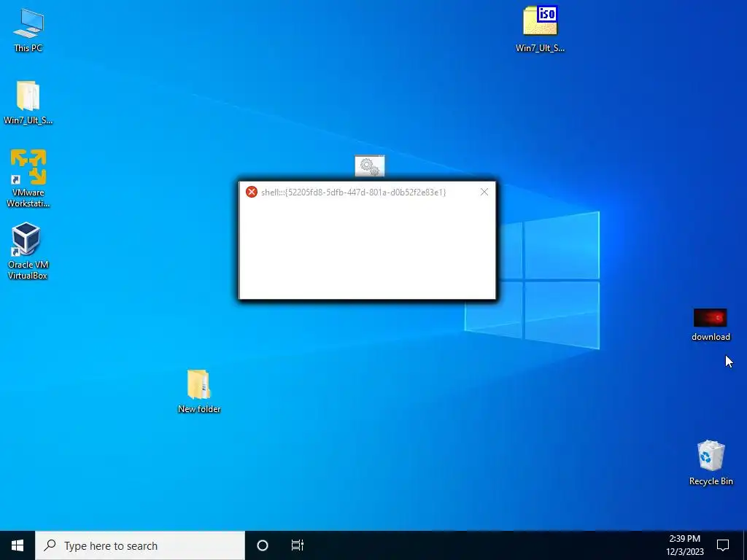
Task: Select the Oracle VM VirtualBox shortcut
Action: pos(28,251)
